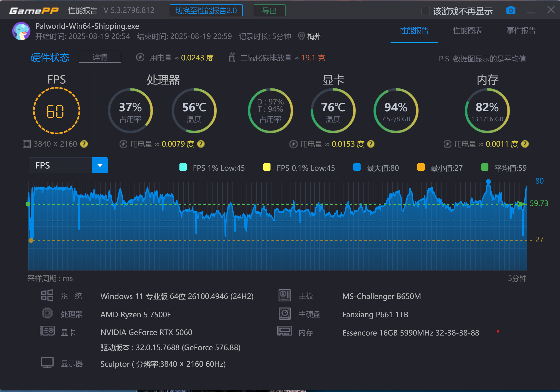Click the Sculptor display resolution text

click(x=163, y=364)
